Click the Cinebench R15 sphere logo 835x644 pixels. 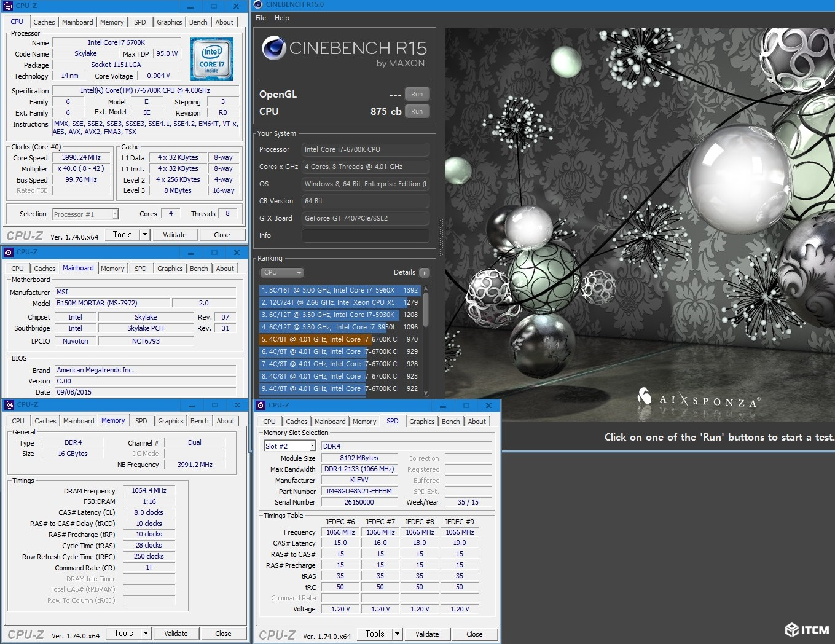(274, 48)
